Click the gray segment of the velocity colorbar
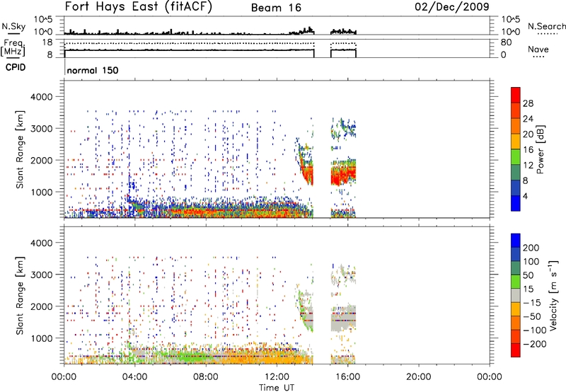 [x=516, y=295]
